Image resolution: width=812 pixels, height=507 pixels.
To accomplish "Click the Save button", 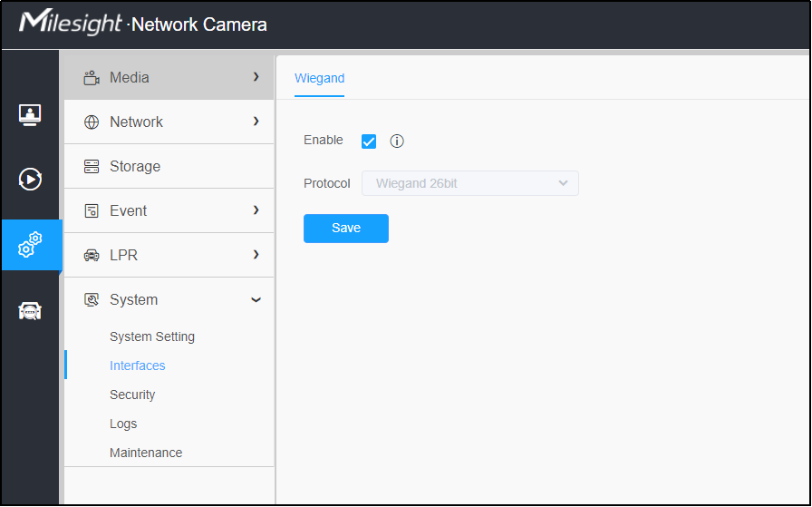I will (346, 228).
